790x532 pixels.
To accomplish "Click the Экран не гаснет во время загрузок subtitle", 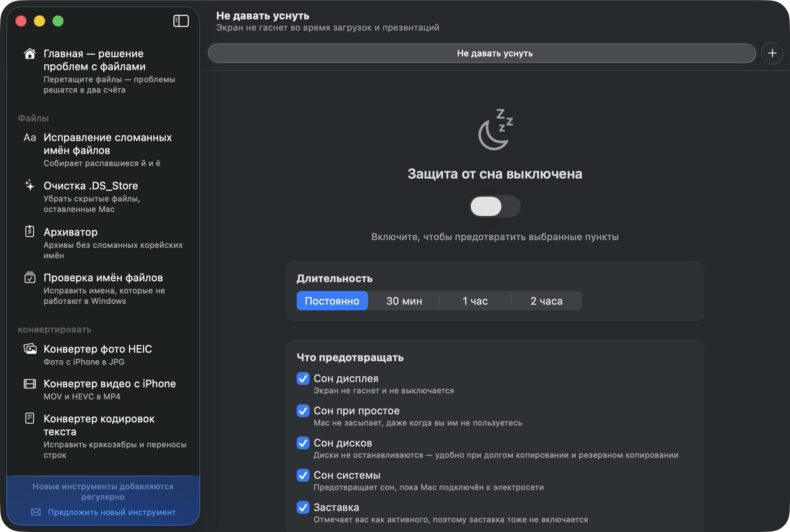I will pos(328,28).
